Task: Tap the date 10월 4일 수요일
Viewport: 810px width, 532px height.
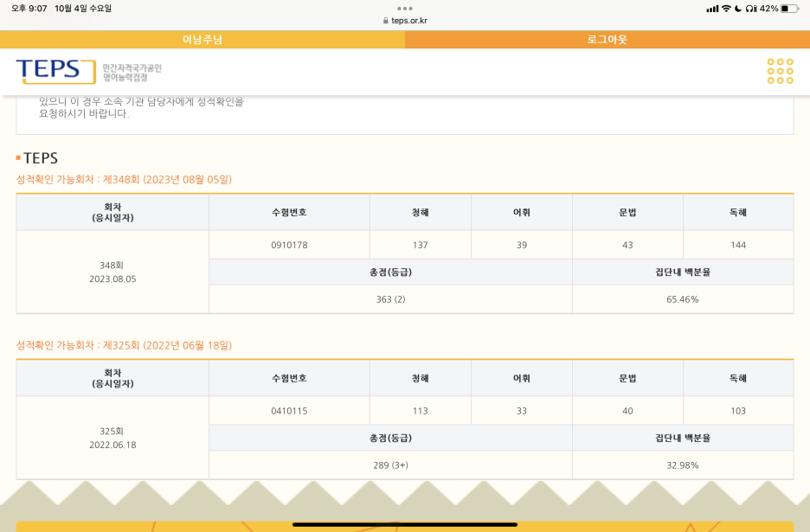Action: 83,9
